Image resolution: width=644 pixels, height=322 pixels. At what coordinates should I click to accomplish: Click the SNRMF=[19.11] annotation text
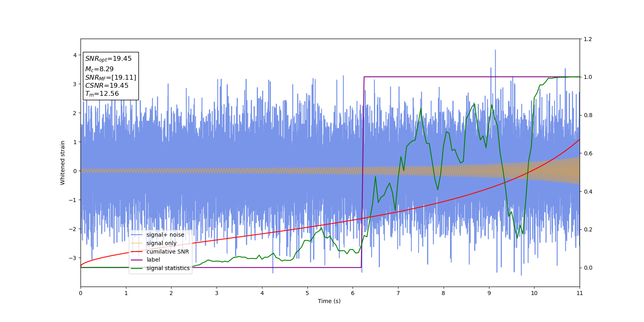coord(111,78)
